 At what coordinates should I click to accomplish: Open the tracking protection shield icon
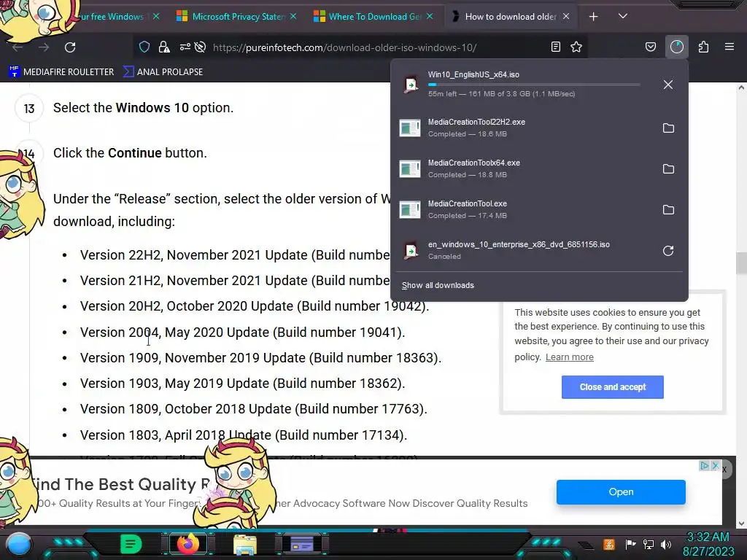click(x=144, y=47)
